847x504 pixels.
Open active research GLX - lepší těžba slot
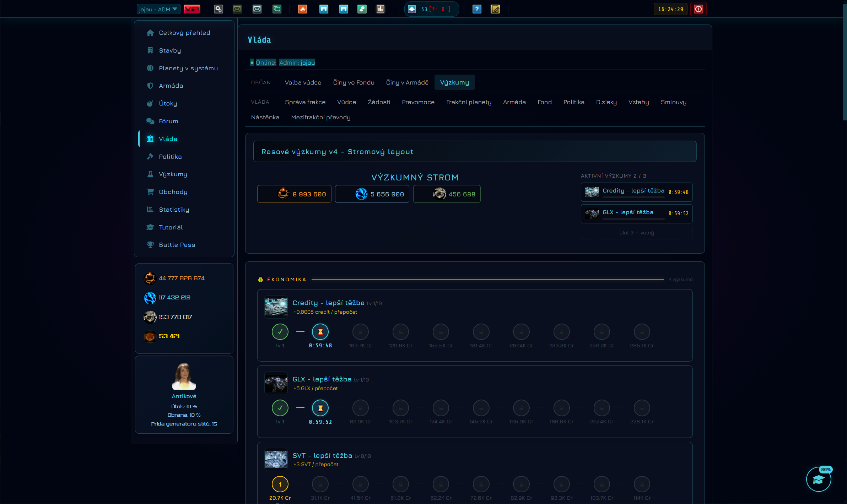pos(636,213)
